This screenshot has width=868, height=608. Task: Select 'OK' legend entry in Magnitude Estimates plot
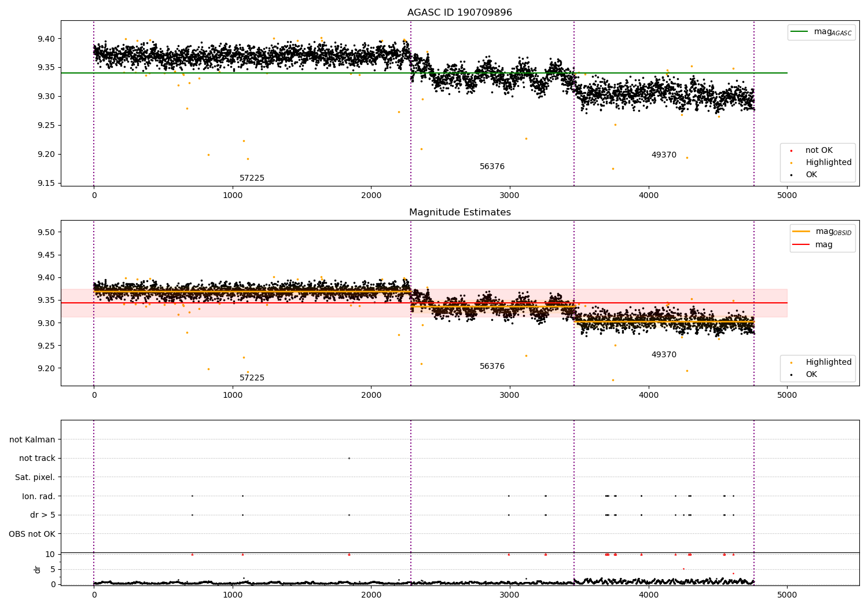(811, 375)
